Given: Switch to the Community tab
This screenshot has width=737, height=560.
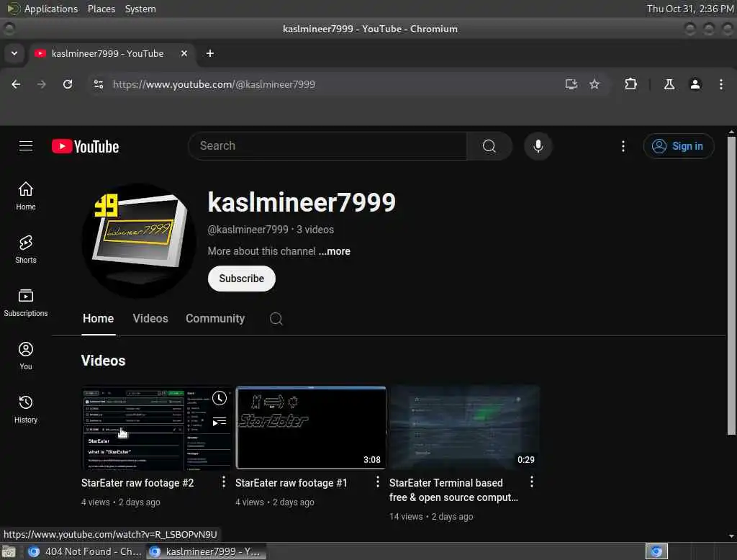Looking at the screenshot, I should 215,319.
